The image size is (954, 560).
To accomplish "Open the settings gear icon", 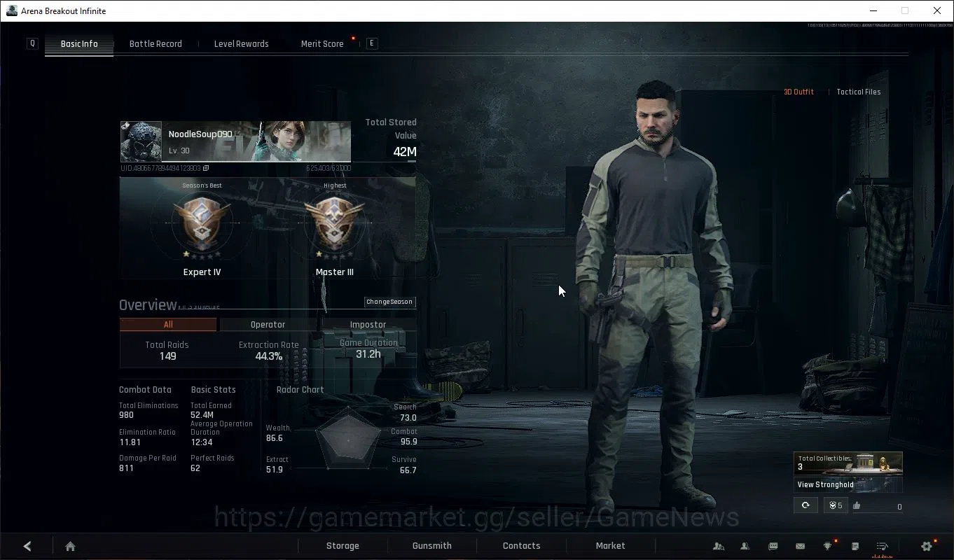I will [x=927, y=546].
